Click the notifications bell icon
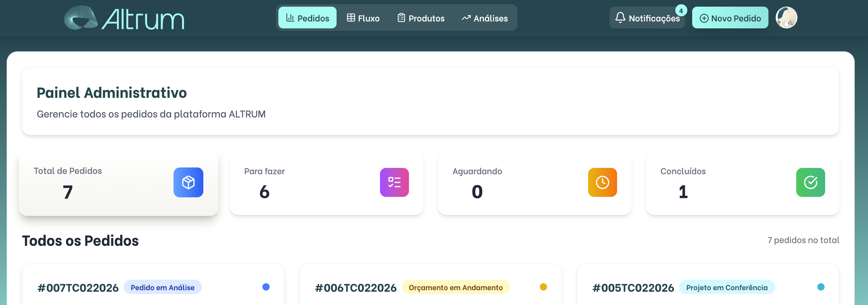 (x=620, y=18)
